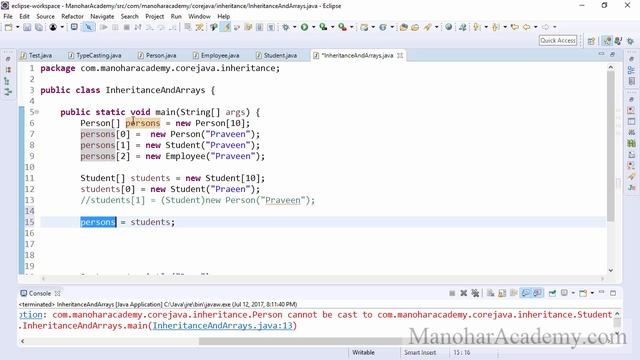The image size is (640, 360).
Task: Close the InheritanceAndArrays.java tab
Action: point(400,56)
